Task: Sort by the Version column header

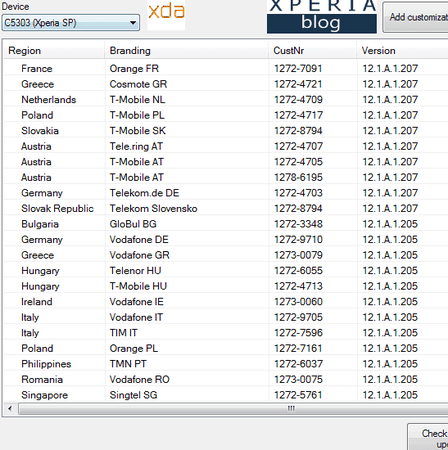Action: [x=403, y=51]
